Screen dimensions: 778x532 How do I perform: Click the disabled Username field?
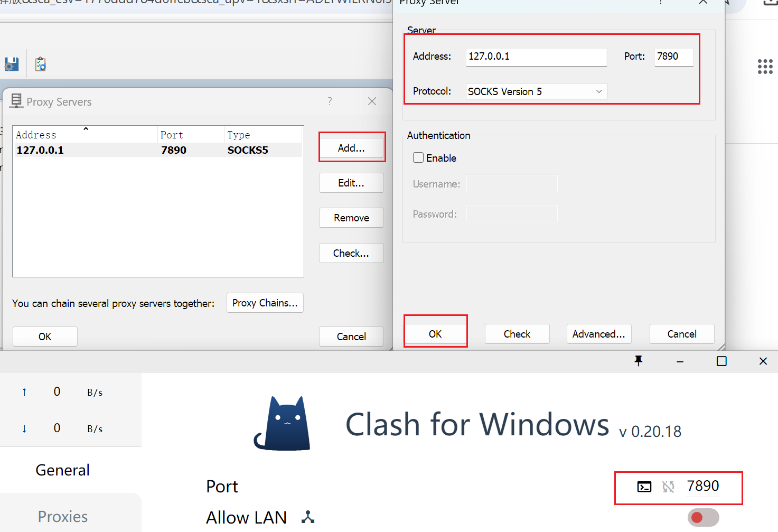(x=512, y=184)
